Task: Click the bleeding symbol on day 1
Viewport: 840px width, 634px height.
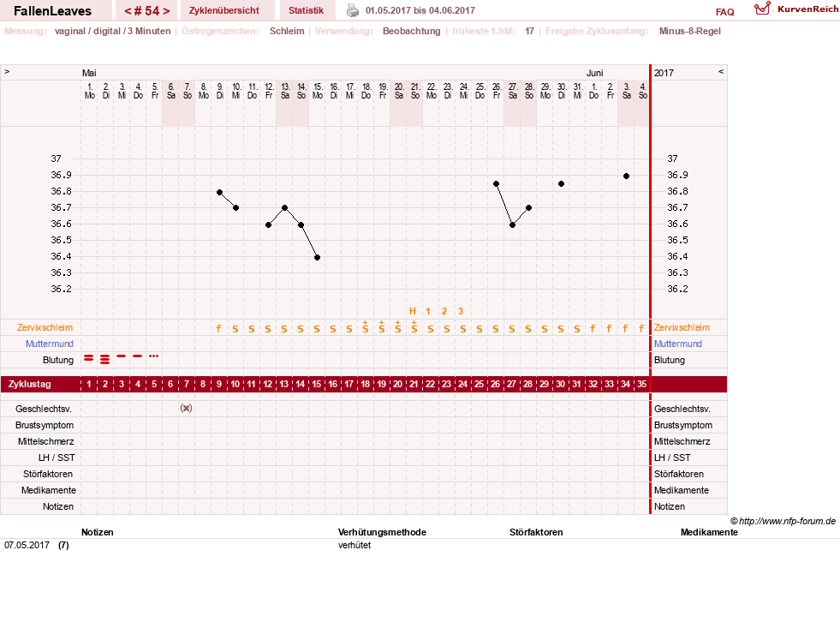Action: (88, 357)
